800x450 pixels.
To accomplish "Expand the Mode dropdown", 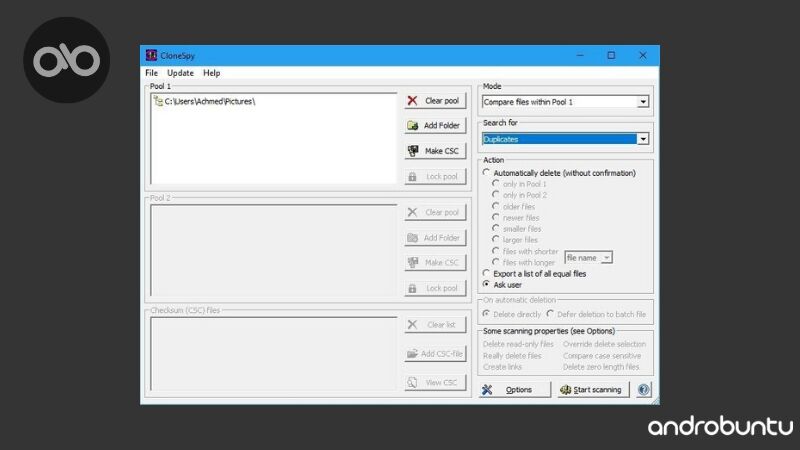I will click(x=643, y=102).
